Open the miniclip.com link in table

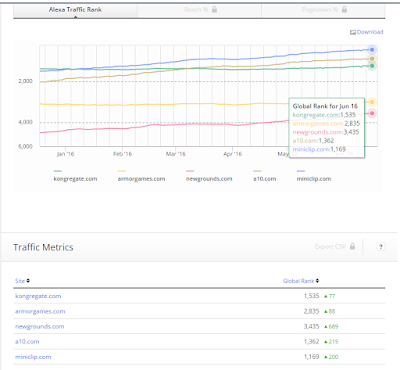coord(33,357)
